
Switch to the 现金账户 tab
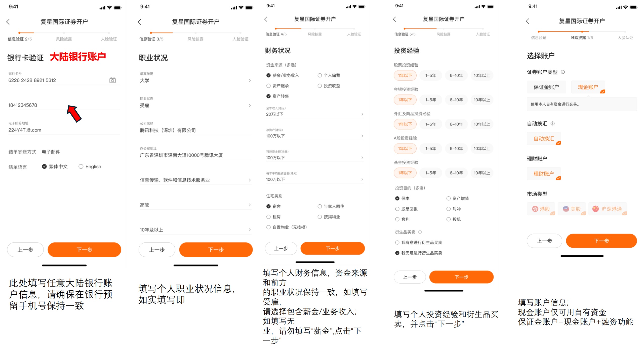(588, 87)
